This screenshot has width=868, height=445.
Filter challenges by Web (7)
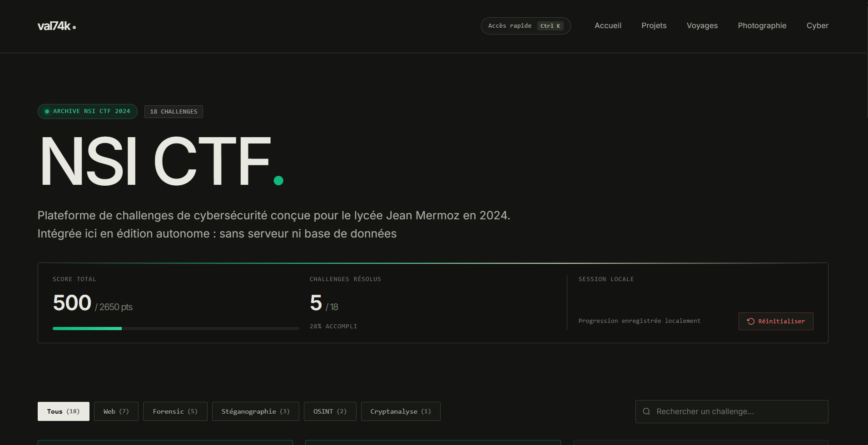(116, 411)
